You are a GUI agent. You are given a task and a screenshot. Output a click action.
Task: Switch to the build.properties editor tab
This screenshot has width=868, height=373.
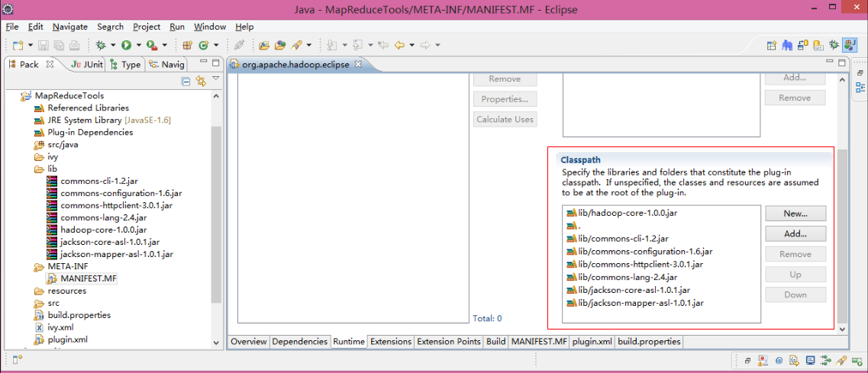tap(649, 342)
